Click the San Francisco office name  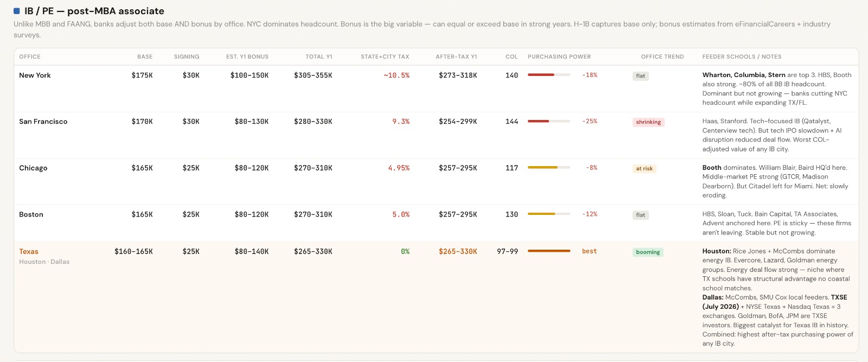pos(43,122)
